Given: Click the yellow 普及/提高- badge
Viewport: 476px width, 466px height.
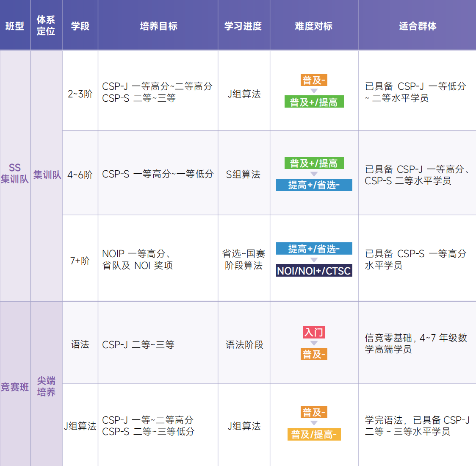Looking at the screenshot, I should [x=314, y=435].
